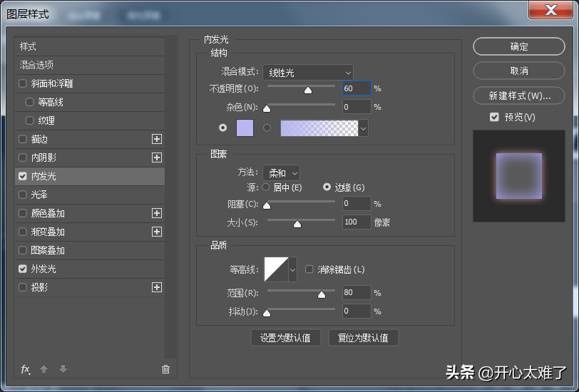Image resolution: width=579 pixels, height=392 pixels.
Task: Open the 投影 settings row
Action: tap(90, 287)
